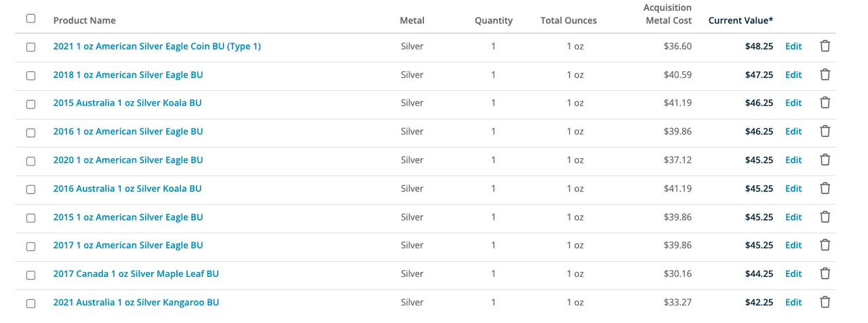Select the 2015 American Silver Eagle row checkbox
868x323 pixels.
coord(31,218)
